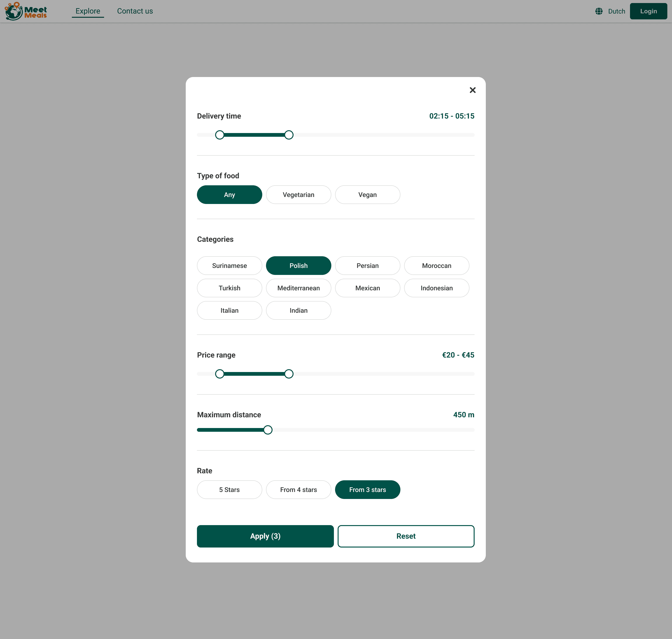Pick the Indonesian category
Viewport: 672px width, 639px height.
[x=436, y=288]
